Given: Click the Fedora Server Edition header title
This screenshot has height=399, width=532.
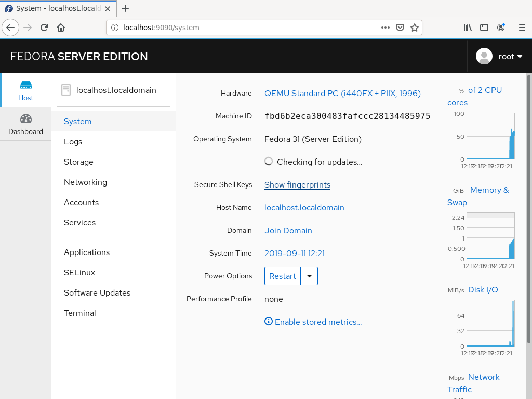Looking at the screenshot, I should (x=79, y=56).
